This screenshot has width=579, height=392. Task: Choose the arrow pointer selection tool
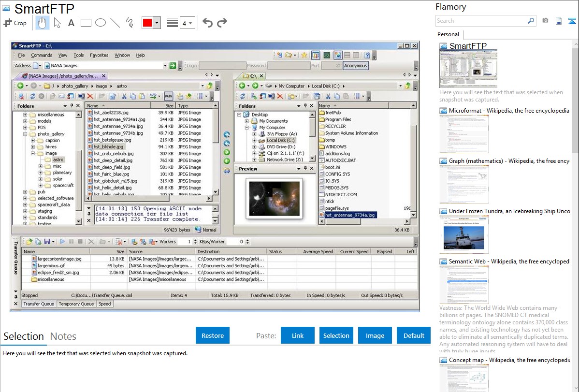point(57,23)
